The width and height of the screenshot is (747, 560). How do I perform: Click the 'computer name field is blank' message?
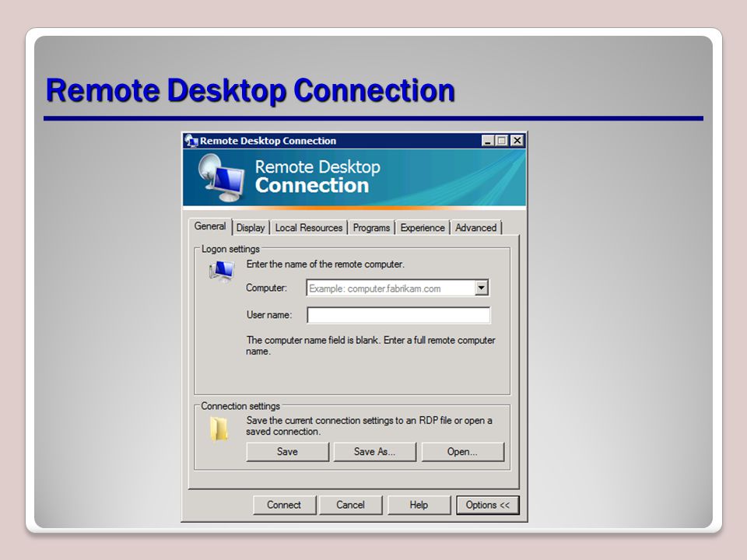coord(370,345)
